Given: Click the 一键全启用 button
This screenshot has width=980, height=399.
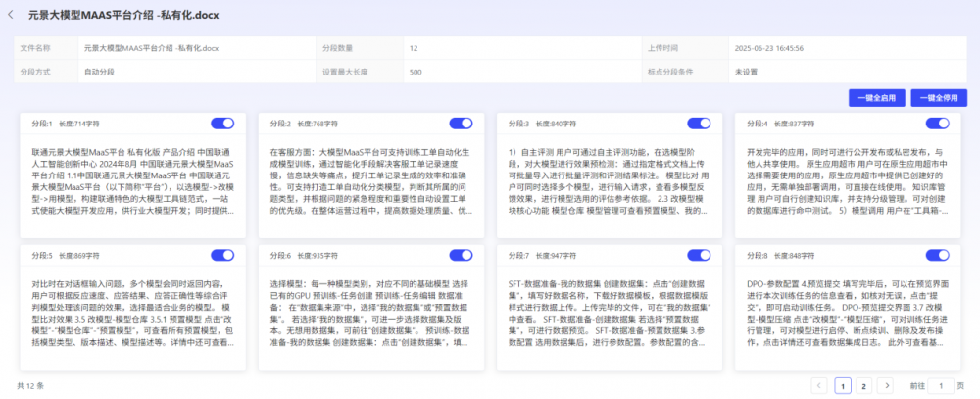Looking at the screenshot, I should pos(876,98).
